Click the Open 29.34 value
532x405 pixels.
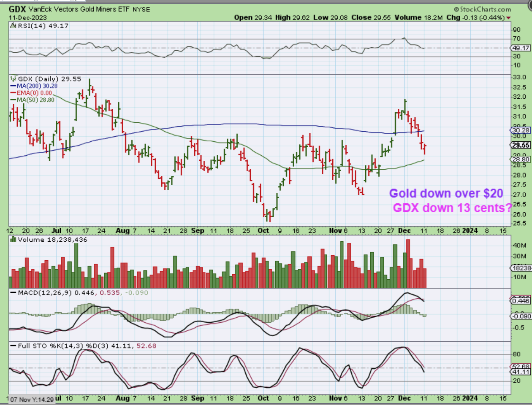[252, 17]
